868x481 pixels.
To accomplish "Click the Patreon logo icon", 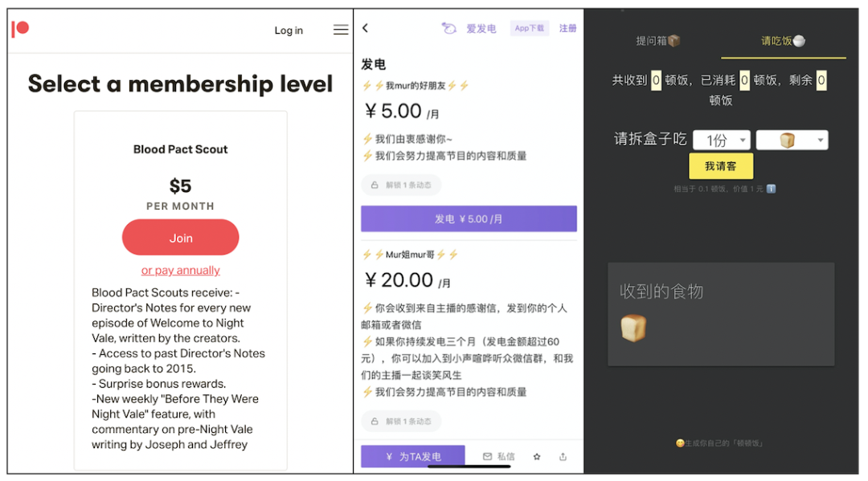I will click(x=20, y=29).
